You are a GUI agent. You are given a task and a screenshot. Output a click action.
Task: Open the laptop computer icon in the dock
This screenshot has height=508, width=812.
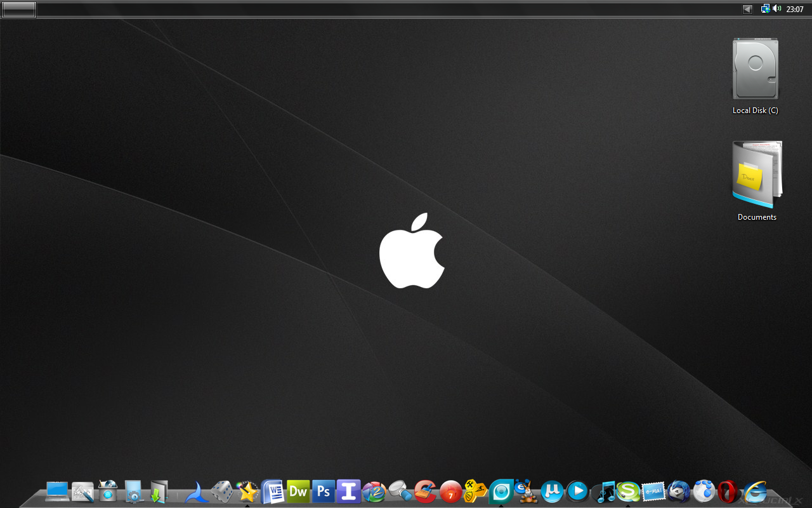tap(57, 491)
